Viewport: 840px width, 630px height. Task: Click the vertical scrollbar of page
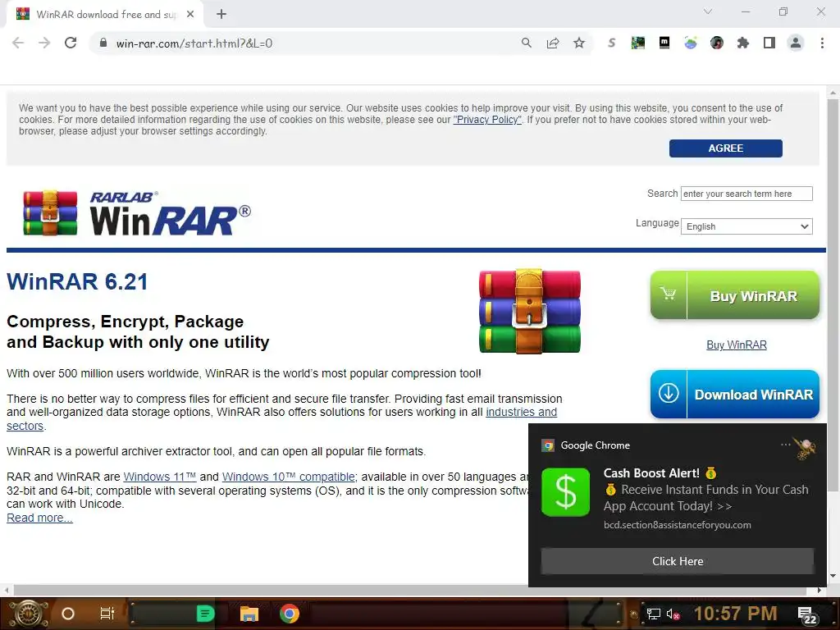click(x=833, y=294)
